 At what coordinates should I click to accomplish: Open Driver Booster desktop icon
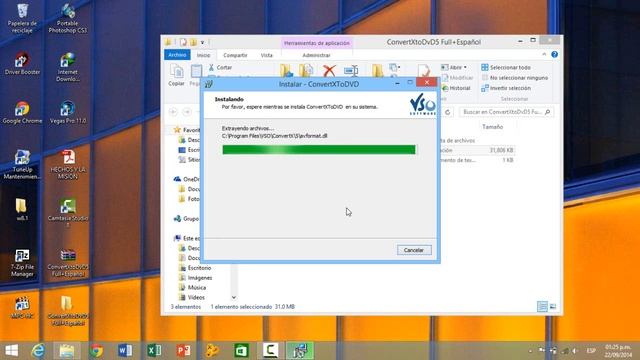pyautogui.click(x=22, y=64)
